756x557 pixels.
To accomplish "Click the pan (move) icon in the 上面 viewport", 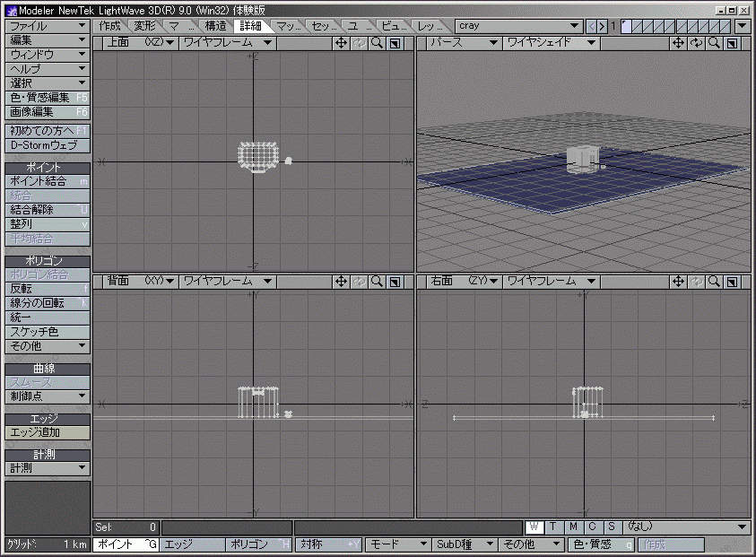I will [x=341, y=43].
